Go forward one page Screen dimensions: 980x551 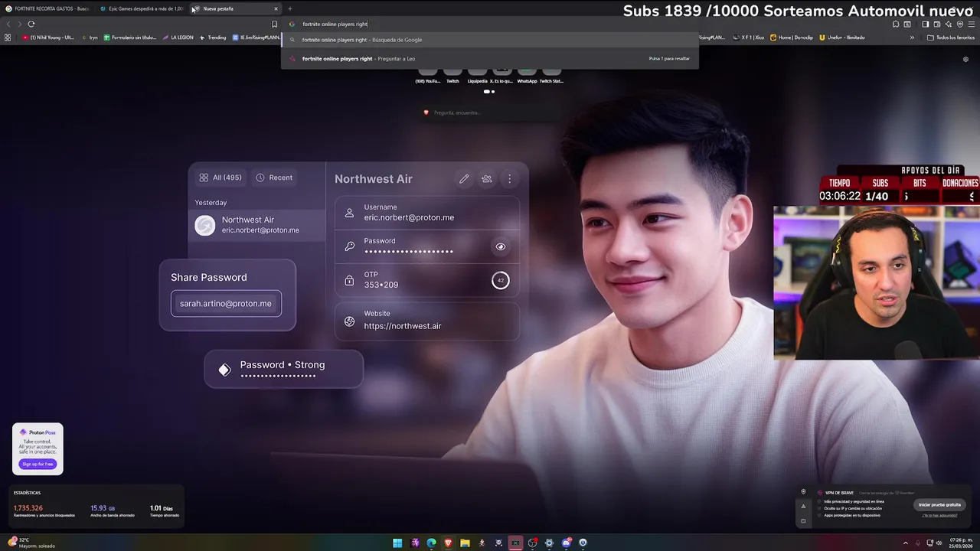20,24
